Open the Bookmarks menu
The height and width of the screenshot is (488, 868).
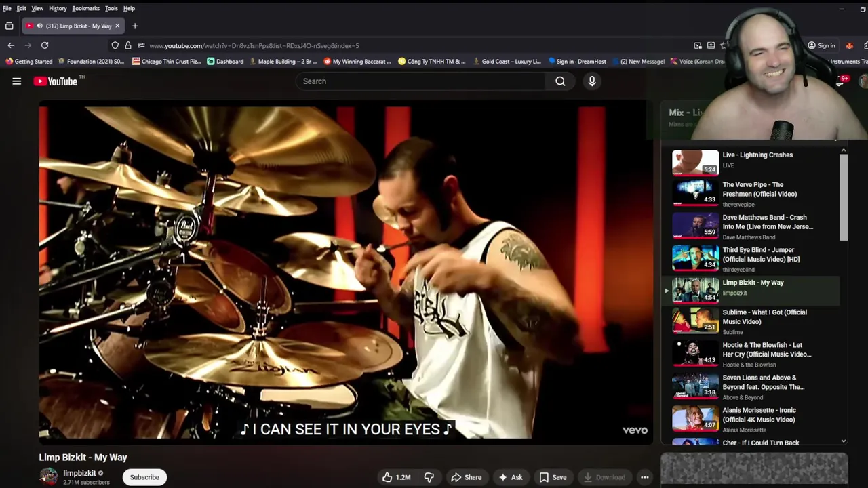point(85,8)
